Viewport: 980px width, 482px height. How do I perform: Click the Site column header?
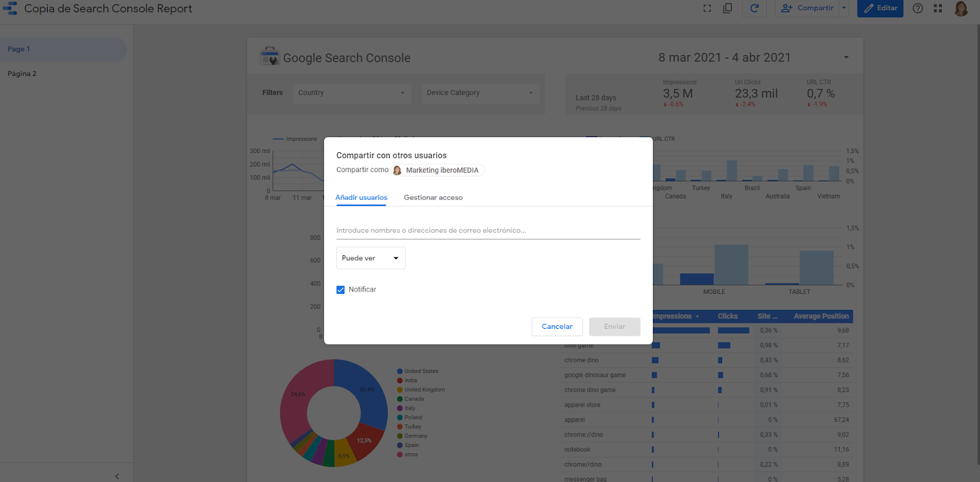[767, 317]
